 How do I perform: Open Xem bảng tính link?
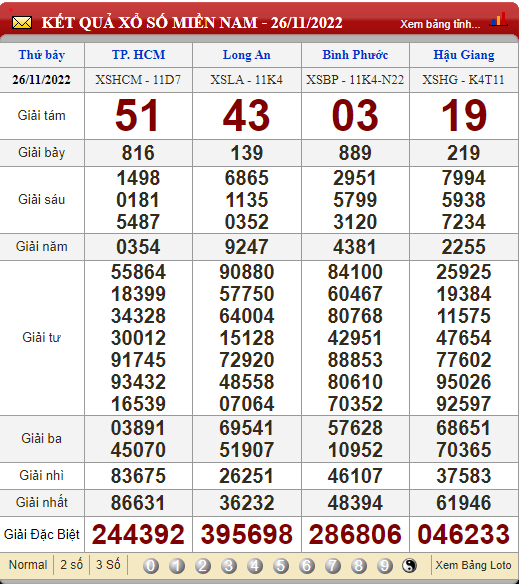click(440, 24)
